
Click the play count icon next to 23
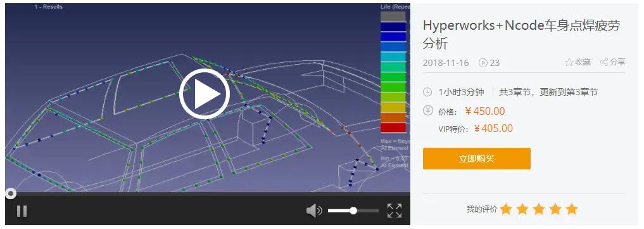click(x=483, y=63)
